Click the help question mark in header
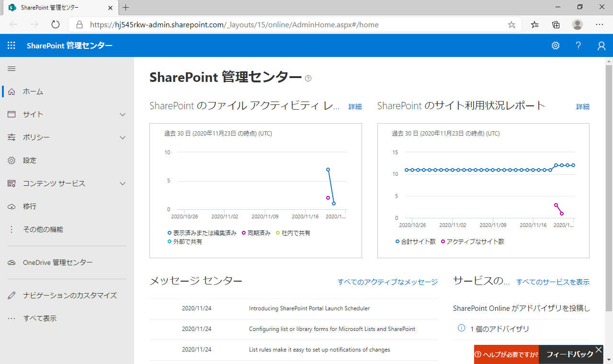Viewport: 613px width, 364px height. pyautogui.click(x=579, y=45)
